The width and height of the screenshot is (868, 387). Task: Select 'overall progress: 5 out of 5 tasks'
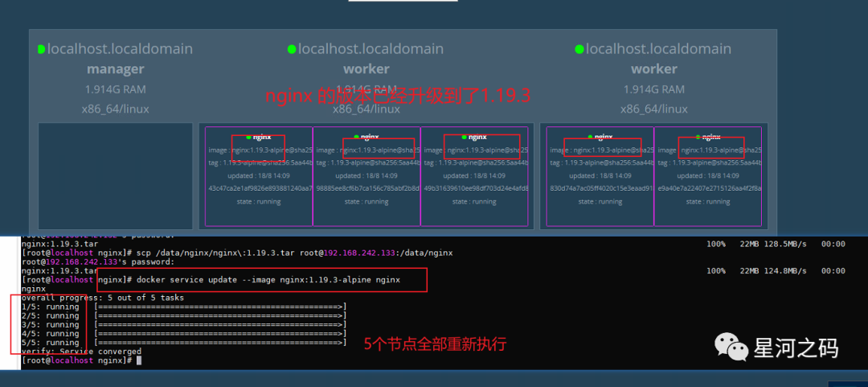pyautogui.click(x=102, y=298)
